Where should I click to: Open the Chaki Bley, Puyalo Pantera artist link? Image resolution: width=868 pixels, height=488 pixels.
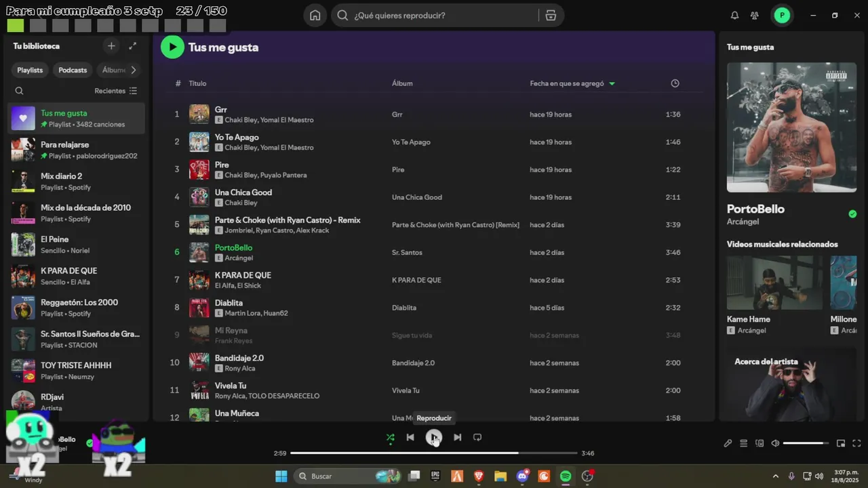click(266, 175)
